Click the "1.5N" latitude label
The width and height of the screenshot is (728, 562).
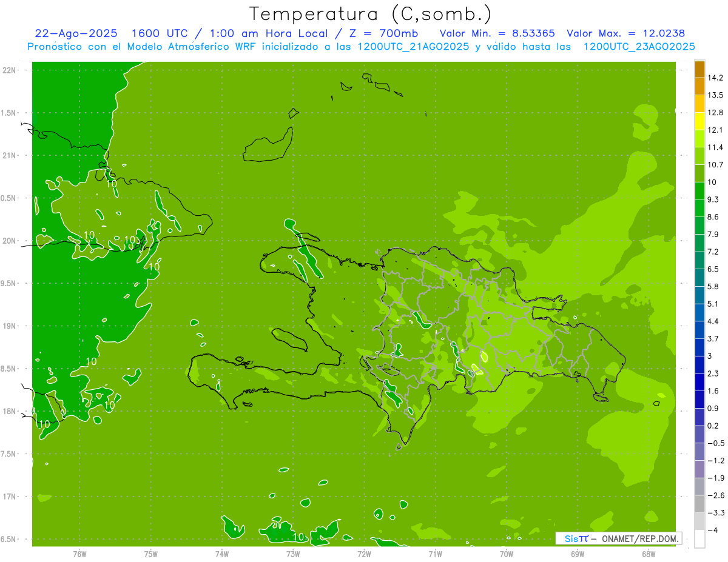[x=8, y=113]
